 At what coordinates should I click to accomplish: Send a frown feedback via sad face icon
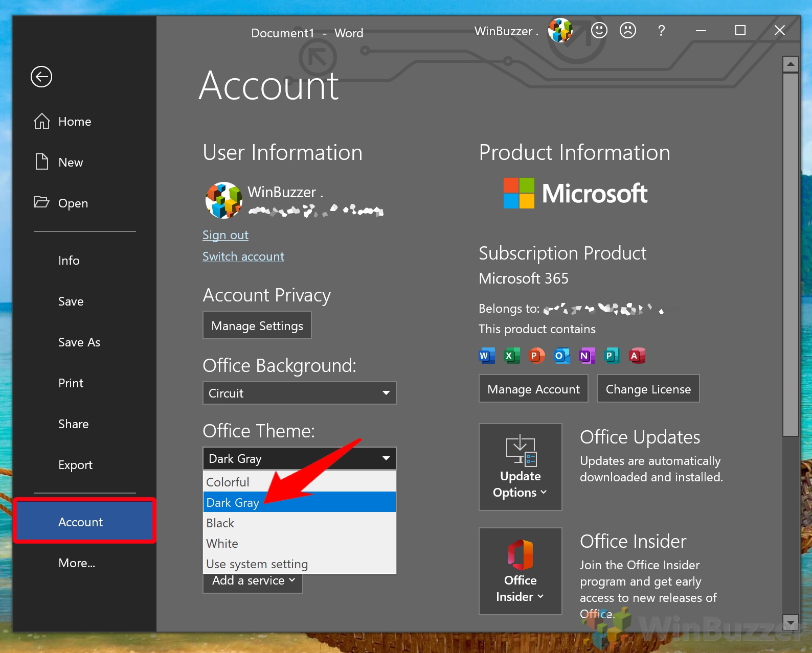pos(628,31)
